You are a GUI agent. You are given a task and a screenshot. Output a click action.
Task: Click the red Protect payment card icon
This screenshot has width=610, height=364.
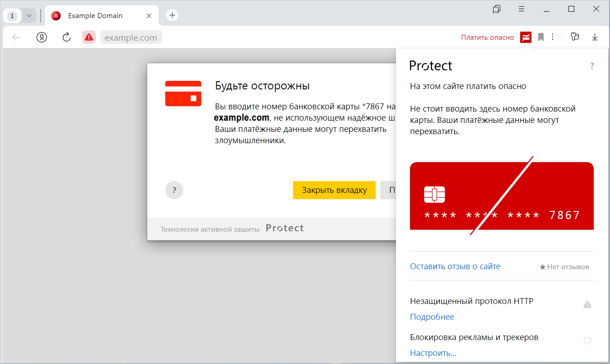[526, 37]
